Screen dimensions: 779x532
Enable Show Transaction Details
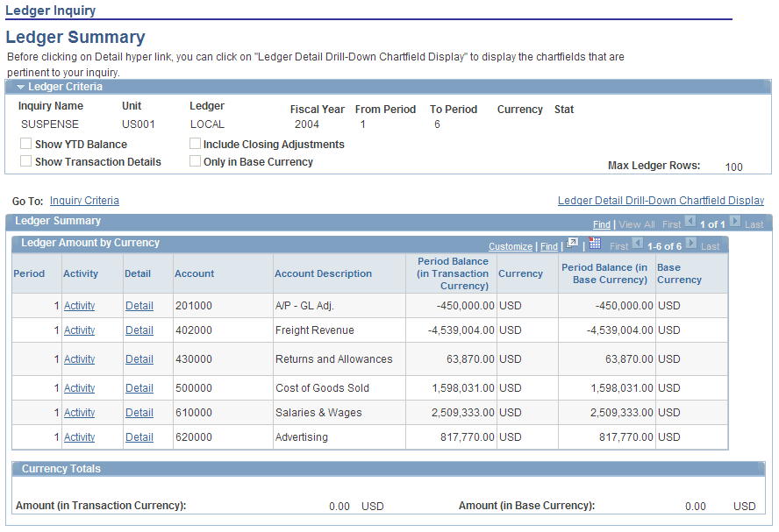(x=25, y=161)
